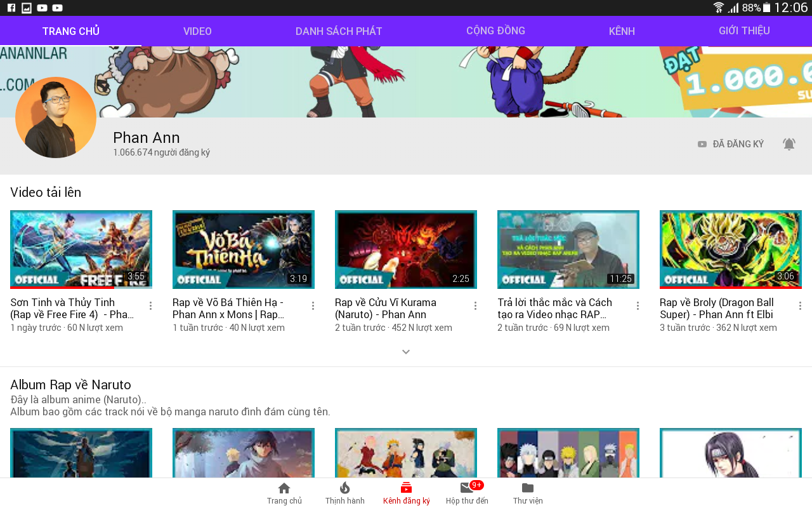Open Thư viện library
This screenshot has width=812, height=508.
[x=528, y=493]
